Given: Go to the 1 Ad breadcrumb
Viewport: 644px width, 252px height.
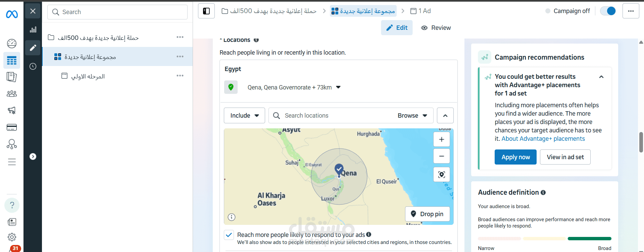Looking at the screenshot, I should pos(420,11).
